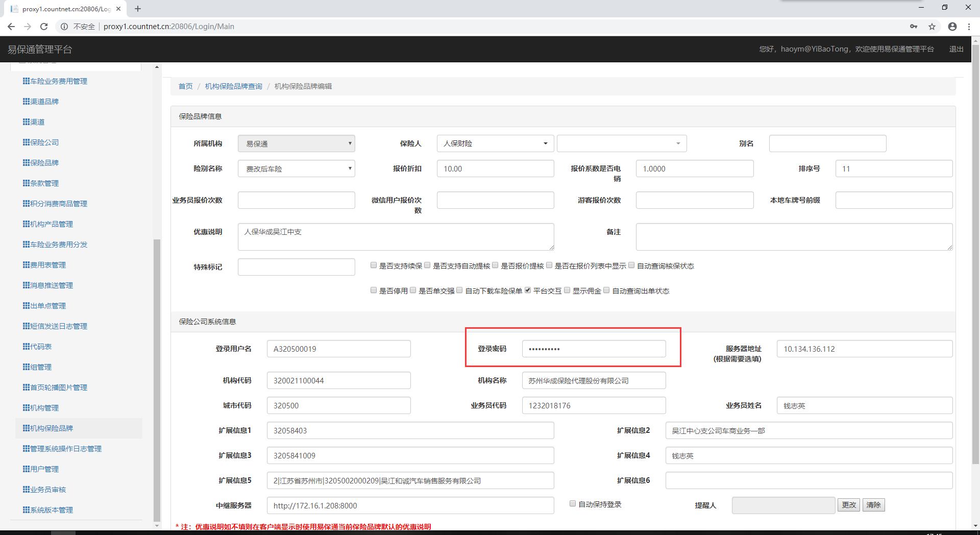
Task: Tick the 自动保持登录 checkbox
Action: (573, 504)
